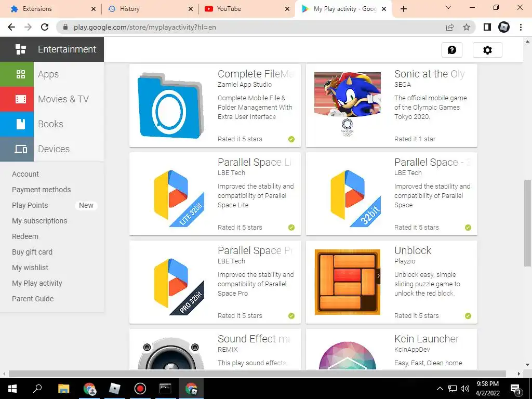This screenshot has width=532, height=399.
Task: Click the Playzio developer name
Action: point(405,261)
